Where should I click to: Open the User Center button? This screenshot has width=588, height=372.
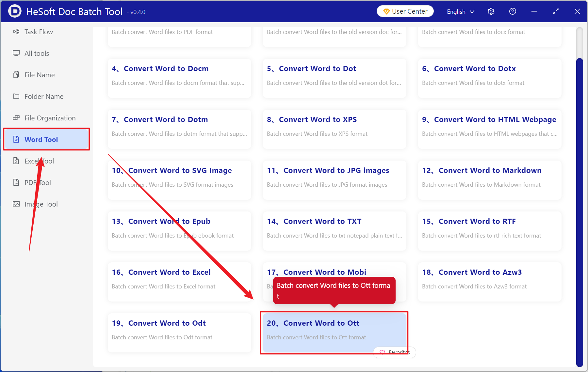(x=405, y=11)
